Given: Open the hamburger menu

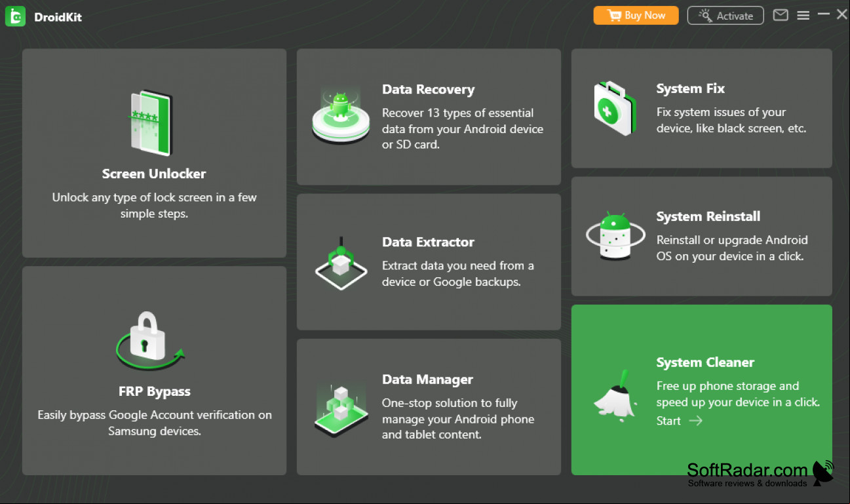Looking at the screenshot, I should click(803, 15).
